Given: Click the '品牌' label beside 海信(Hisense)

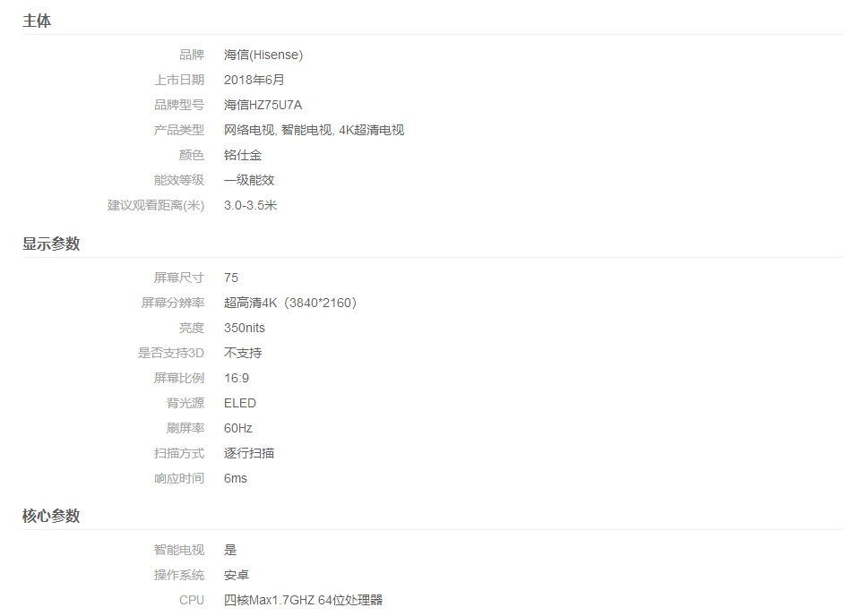Looking at the screenshot, I should 192,55.
